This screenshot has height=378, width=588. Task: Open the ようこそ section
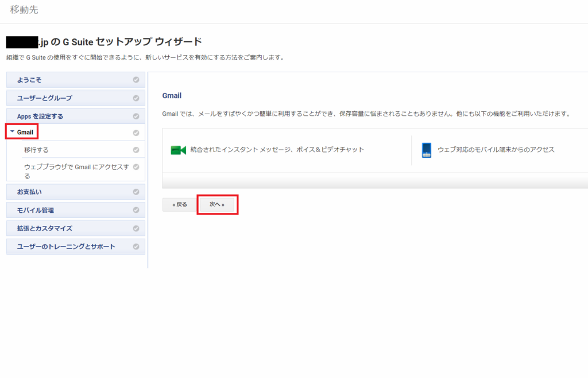click(x=76, y=80)
